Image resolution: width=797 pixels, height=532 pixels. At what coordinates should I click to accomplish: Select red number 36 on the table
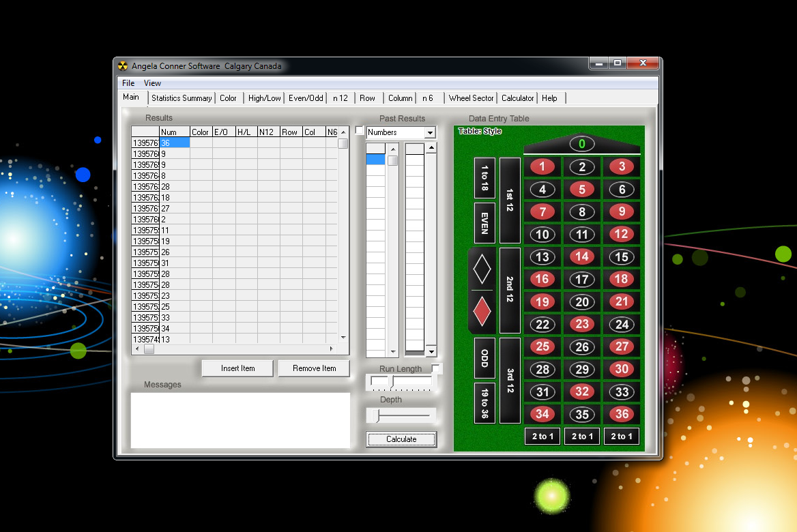(621, 414)
